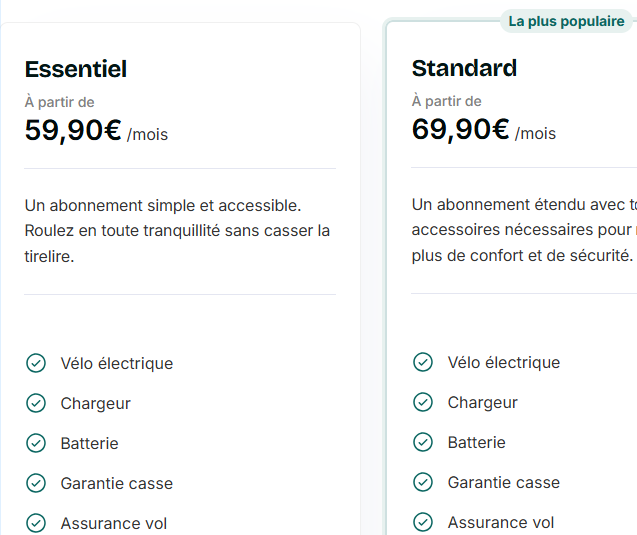The image size is (637, 535).
Task: Click the checkmark icon beside Essentiel Assurance vol
Action: point(36,523)
